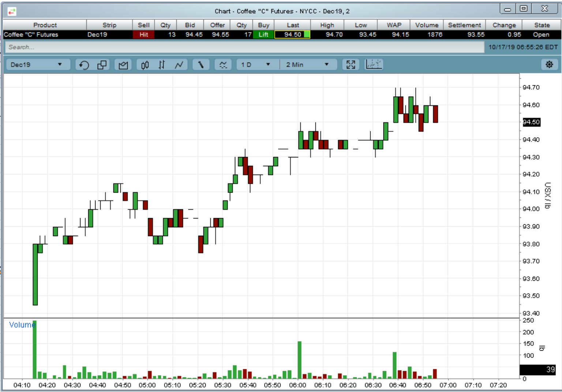Click the green Lift buy button

point(263,34)
